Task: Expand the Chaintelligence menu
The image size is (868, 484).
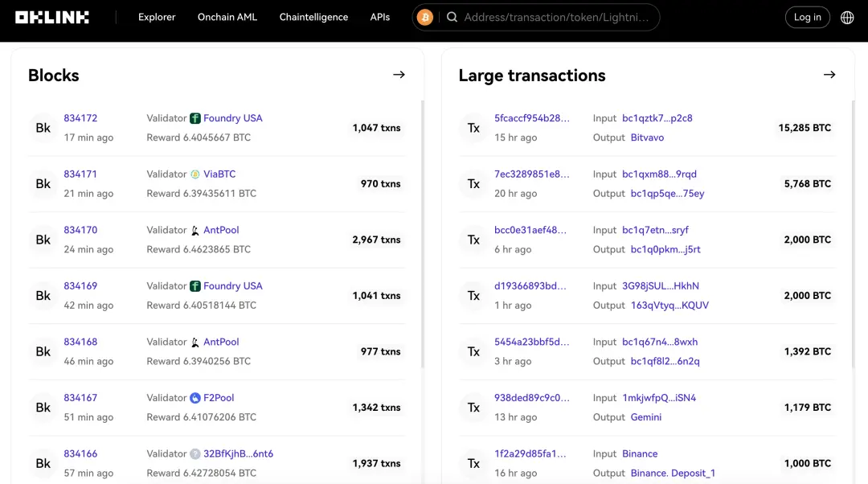Action: [x=313, y=17]
